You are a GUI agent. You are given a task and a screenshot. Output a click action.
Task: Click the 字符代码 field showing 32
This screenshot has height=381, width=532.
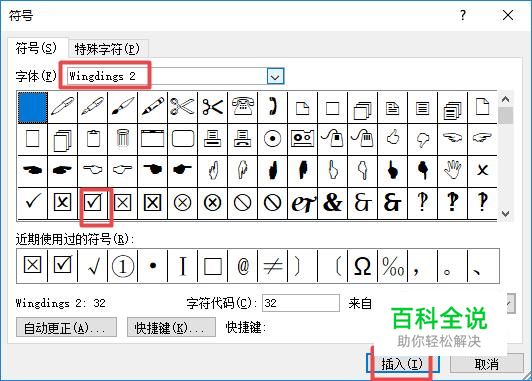coord(301,303)
